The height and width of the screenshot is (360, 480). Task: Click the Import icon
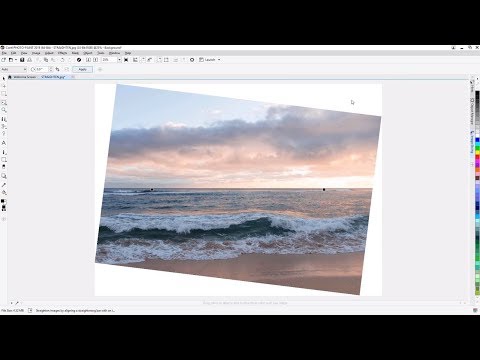point(88,60)
